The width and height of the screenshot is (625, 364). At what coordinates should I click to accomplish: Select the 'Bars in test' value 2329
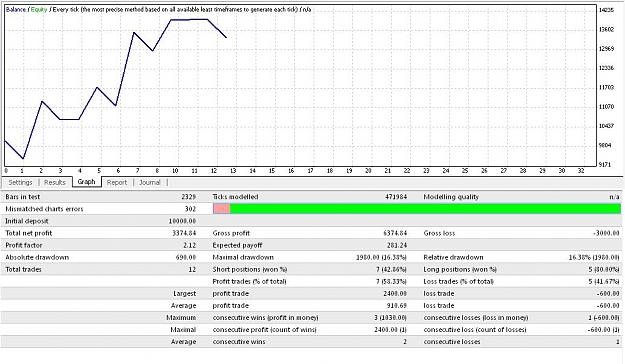coord(189,197)
